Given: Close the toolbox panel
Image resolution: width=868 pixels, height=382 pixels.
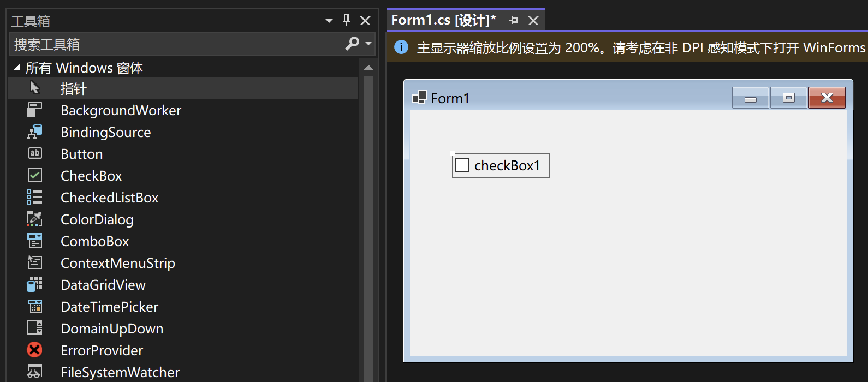Looking at the screenshot, I should pyautogui.click(x=365, y=21).
